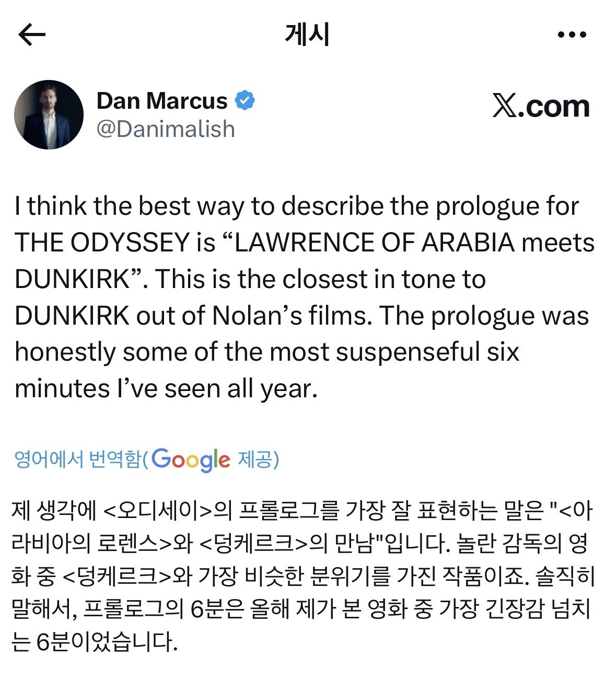Open Dan Marcus's profile picture
This screenshot has height=690, width=616.
(49, 115)
